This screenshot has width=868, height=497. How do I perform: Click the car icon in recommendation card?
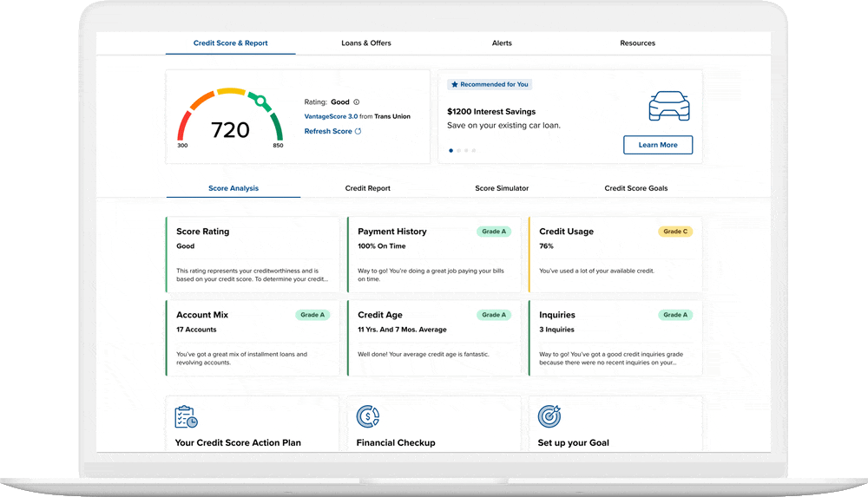pos(668,106)
